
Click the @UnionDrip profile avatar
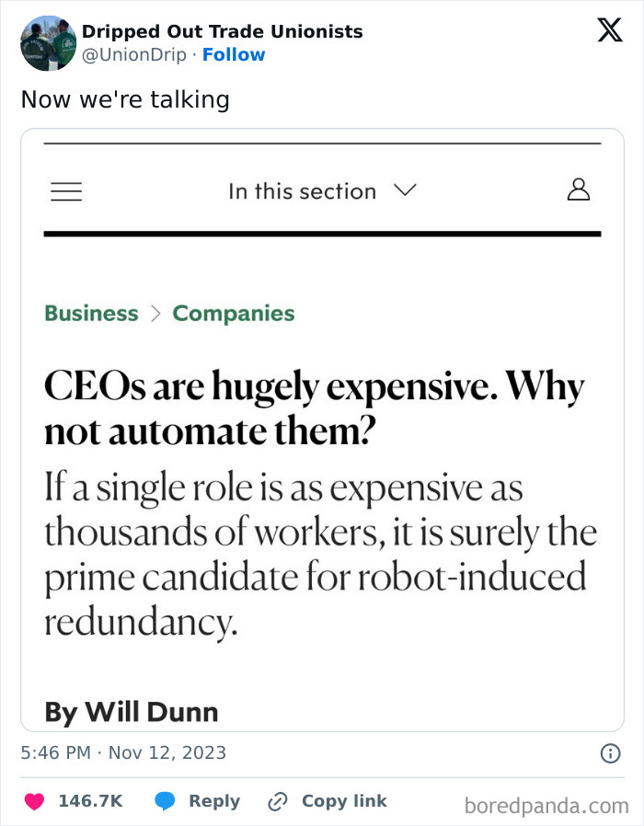tap(48, 43)
